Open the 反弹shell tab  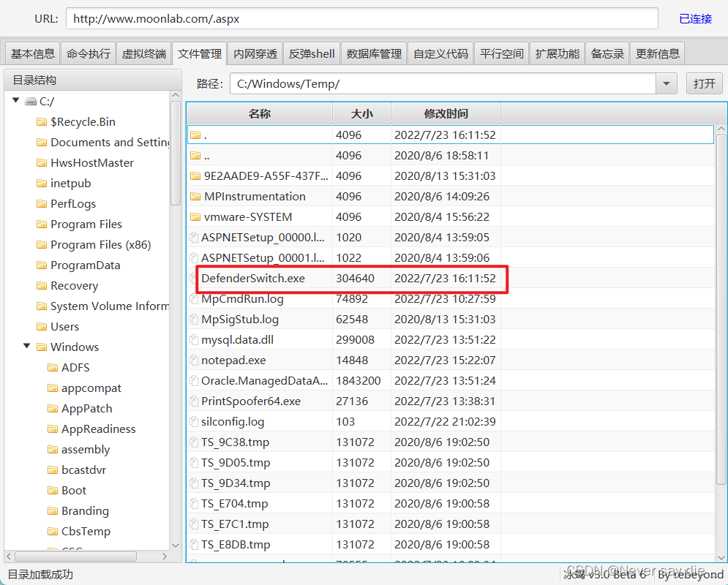(312, 54)
